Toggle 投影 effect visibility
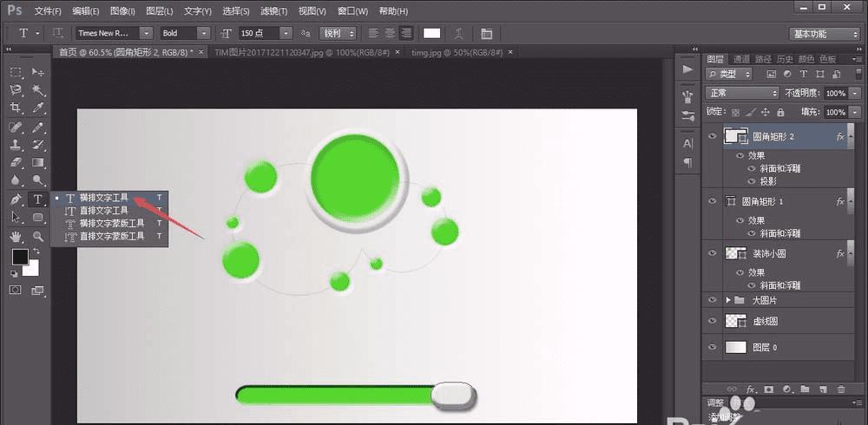Screen dimensions: 868x425 pyautogui.click(x=752, y=181)
